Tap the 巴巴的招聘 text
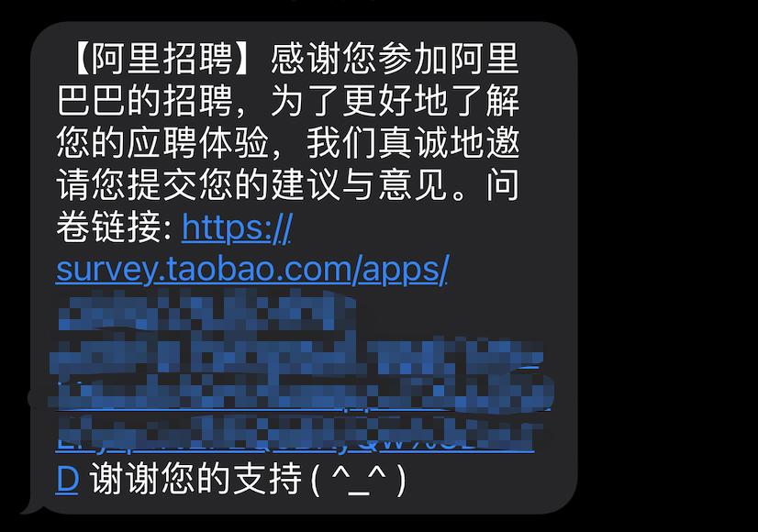 click(145, 101)
